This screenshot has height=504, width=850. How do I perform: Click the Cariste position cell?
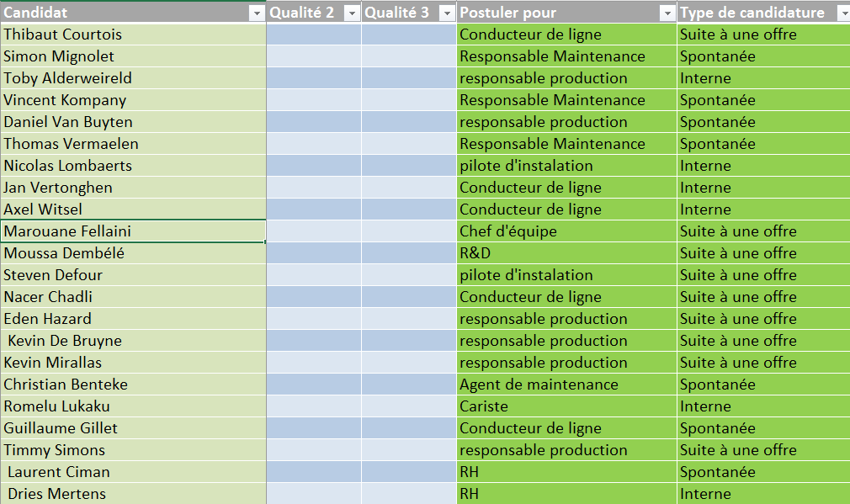click(x=566, y=406)
